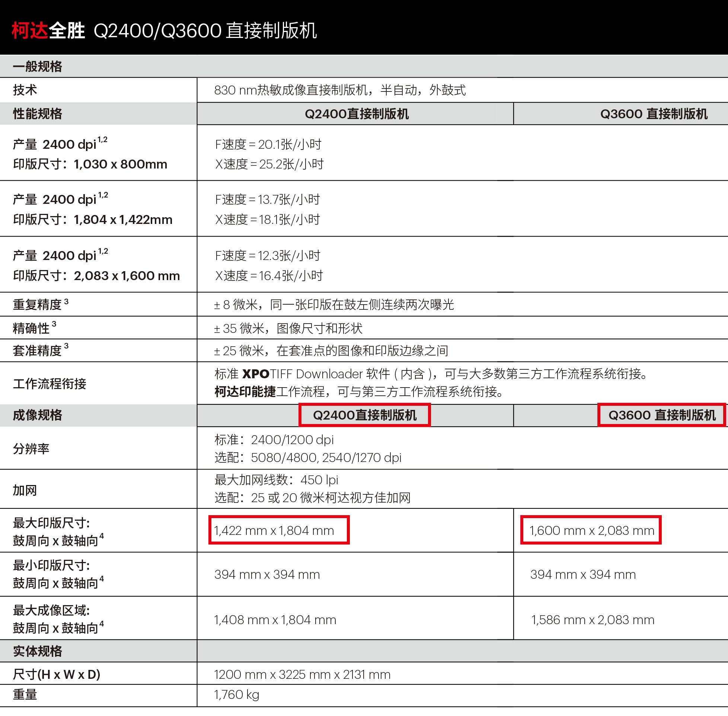The width and height of the screenshot is (728, 716).
Task: Select value 1,760 kg
Action: click(x=237, y=694)
